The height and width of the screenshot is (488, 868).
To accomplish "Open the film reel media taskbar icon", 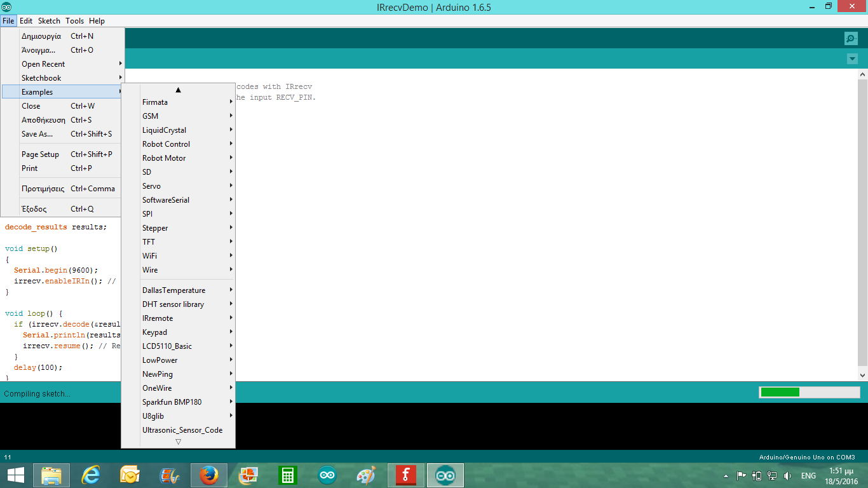I will click(x=169, y=475).
